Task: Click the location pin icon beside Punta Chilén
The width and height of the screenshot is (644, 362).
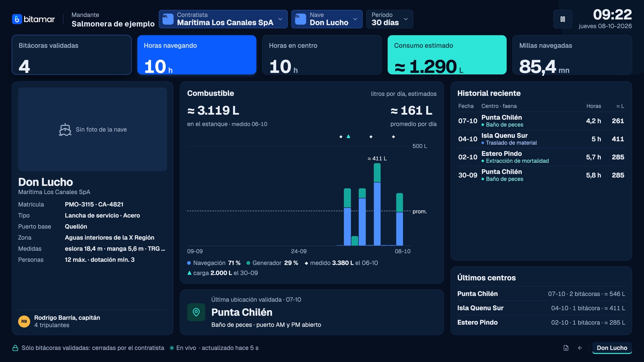Action: pos(196,312)
